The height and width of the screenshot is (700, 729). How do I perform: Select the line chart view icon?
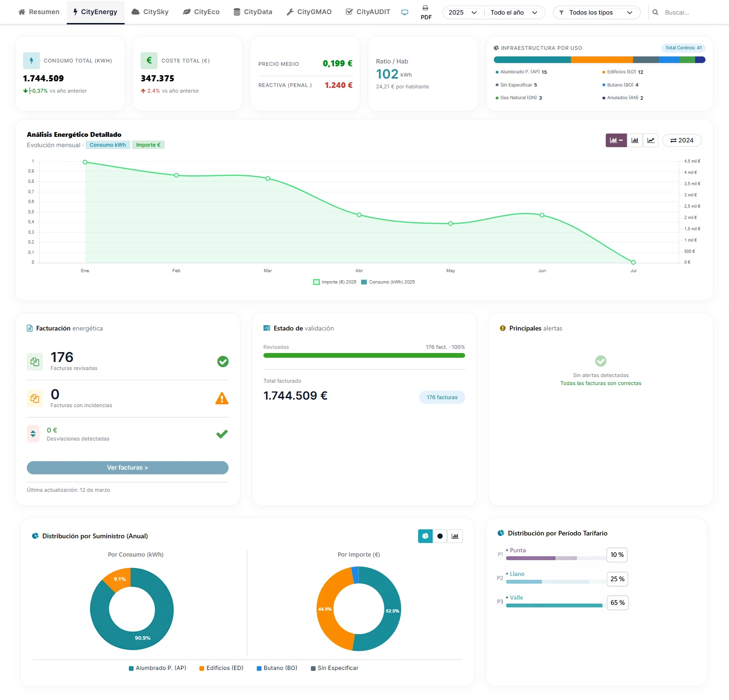point(650,140)
